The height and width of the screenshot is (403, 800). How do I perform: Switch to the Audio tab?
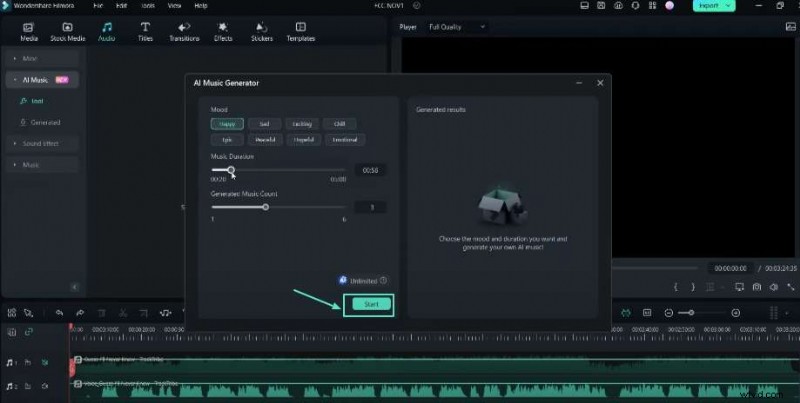pos(106,32)
